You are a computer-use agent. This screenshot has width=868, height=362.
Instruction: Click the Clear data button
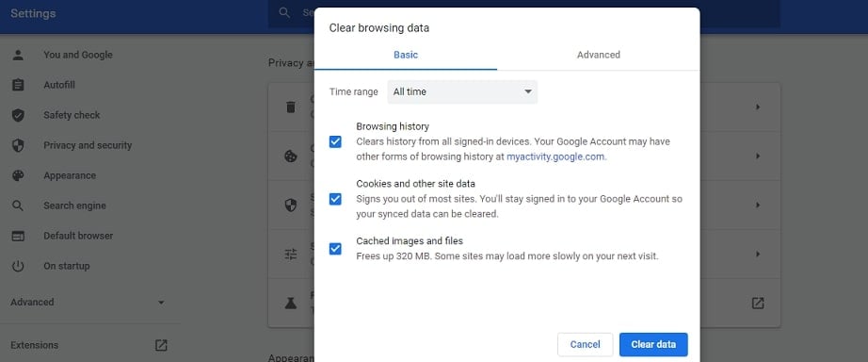pos(653,344)
